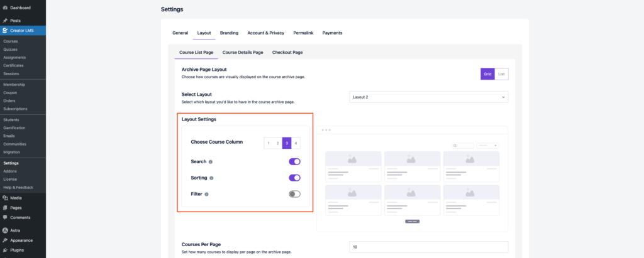Switch archive layout to List
Image resolution: width=644 pixels, height=258 pixels.
point(501,74)
